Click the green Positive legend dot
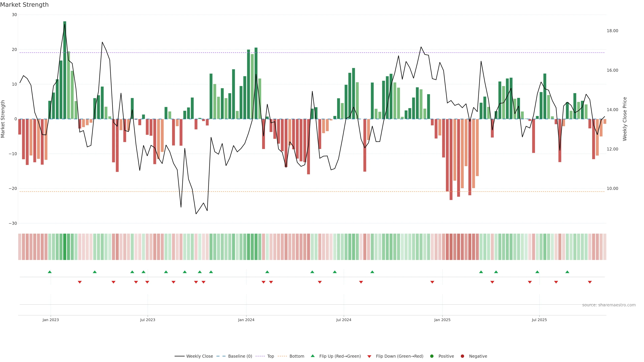644x362 pixels. click(x=432, y=356)
